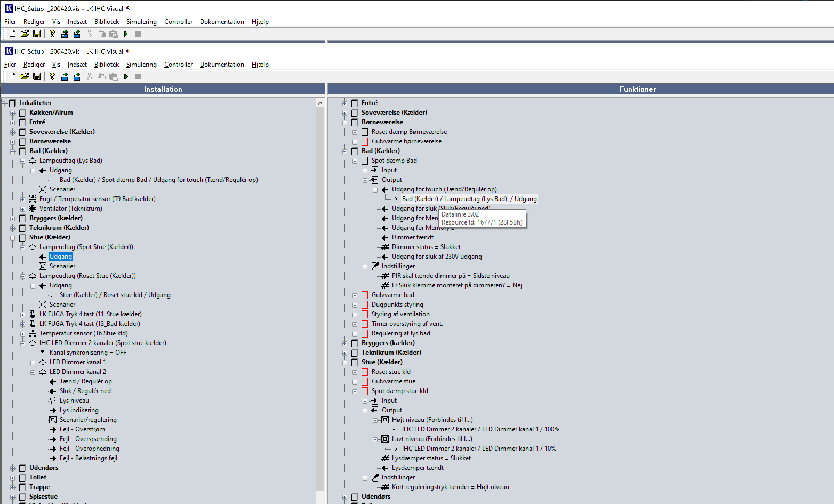Click the box beside Roset dæmp Børneværelse

pyautogui.click(x=365, y=132)
